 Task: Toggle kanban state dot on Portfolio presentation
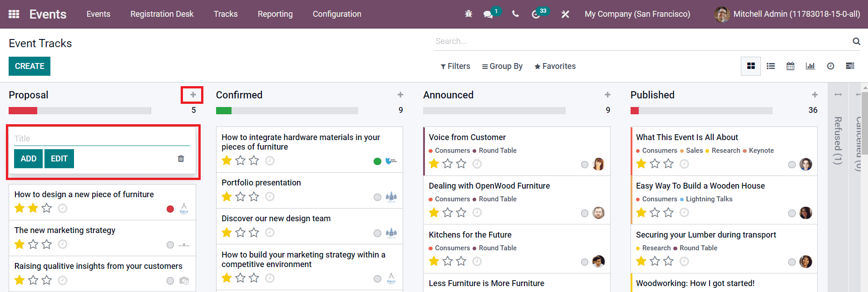pos(377,197)
